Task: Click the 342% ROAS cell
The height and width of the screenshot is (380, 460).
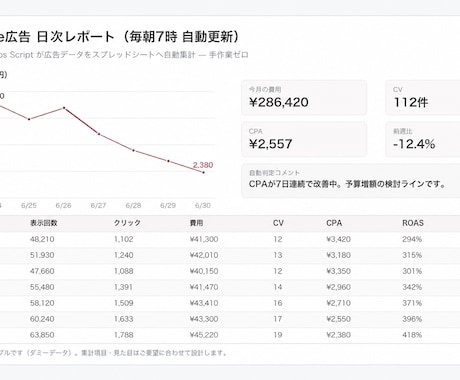Action: [412, 287]
